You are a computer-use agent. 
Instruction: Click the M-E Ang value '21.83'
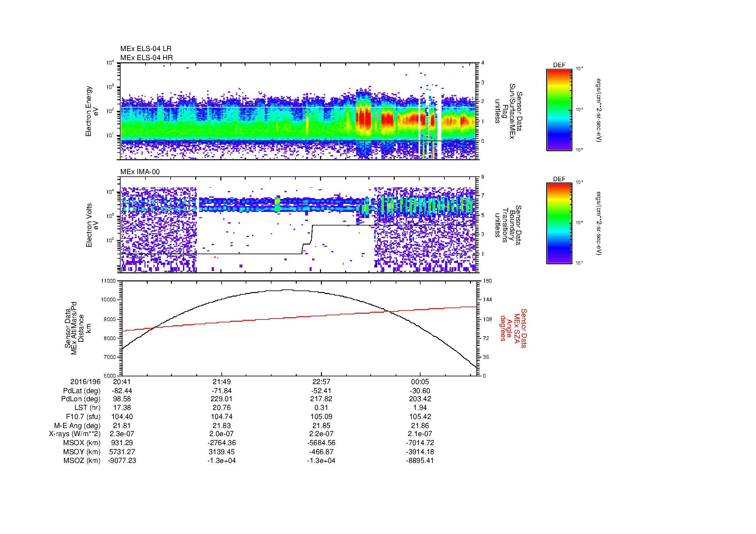coord(222,426)
